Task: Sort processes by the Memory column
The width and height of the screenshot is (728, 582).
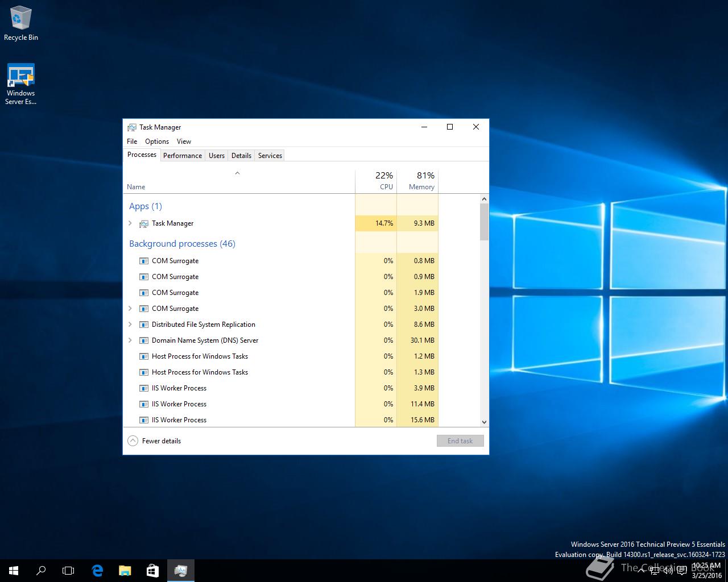Action: (417, 181)
